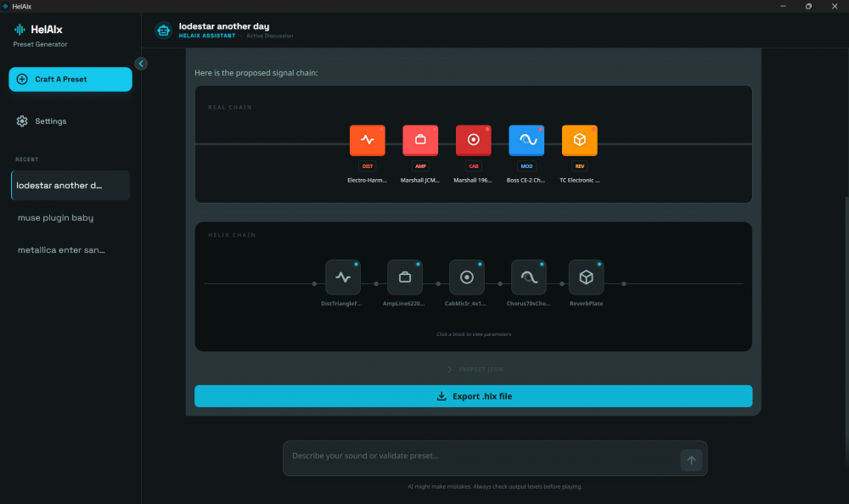Select the AmpLine6220 block
849x504 pixels.
coord(404,276)
